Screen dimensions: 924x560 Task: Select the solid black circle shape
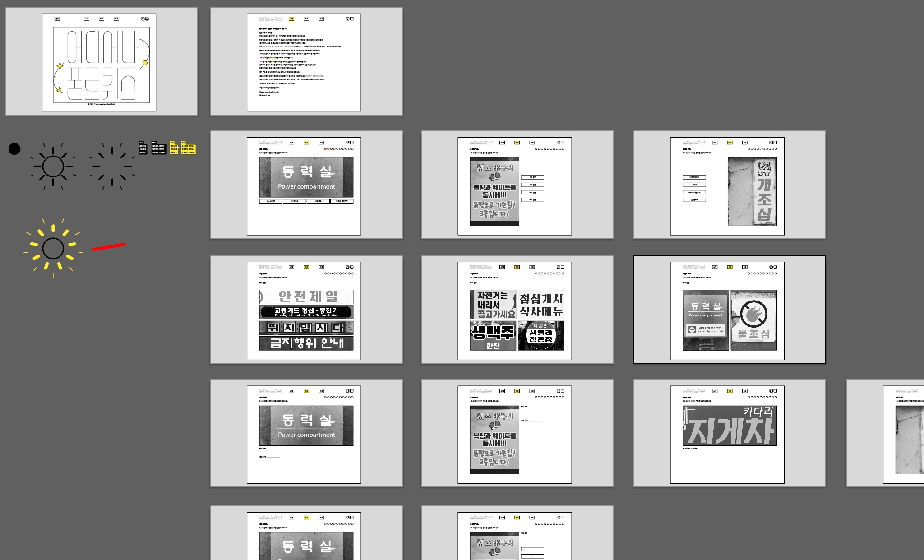pos(14,149)
